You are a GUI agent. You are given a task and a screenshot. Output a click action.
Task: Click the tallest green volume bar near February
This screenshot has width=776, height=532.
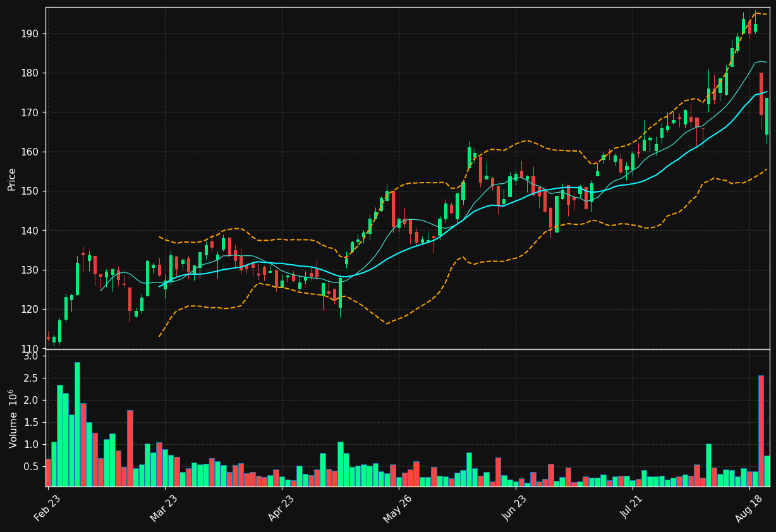tap(77, 424)
